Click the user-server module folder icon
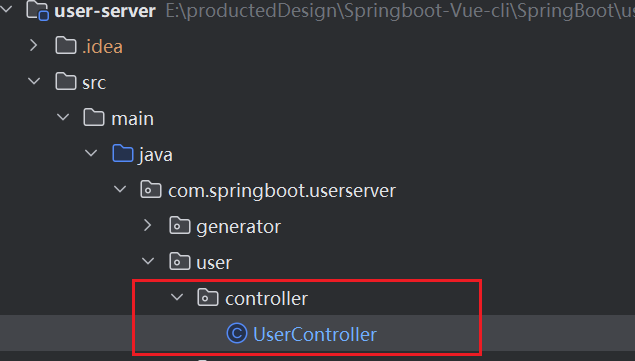The height and width of the screenshot is (361, 635). pos(37,10)
